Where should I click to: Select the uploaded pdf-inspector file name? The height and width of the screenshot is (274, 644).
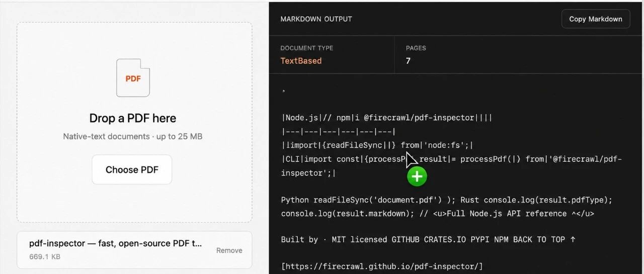[x=116, y=243]
